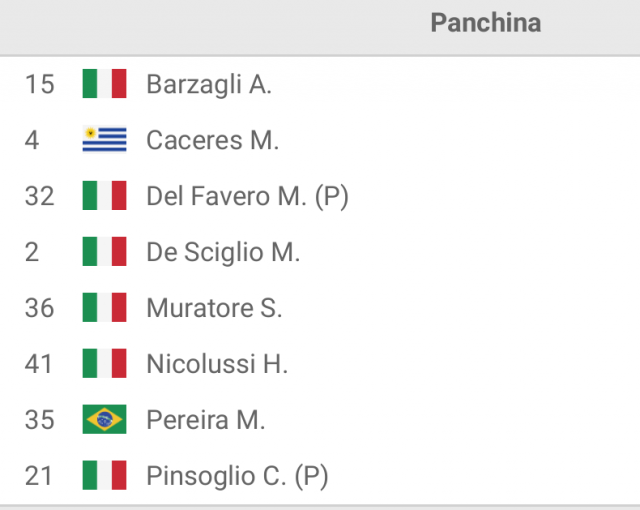Click the Italian flag beside Pinsoglio C.
Image resolution: width=640 pixels, height=510 pixels.
(x=104, y=475)
